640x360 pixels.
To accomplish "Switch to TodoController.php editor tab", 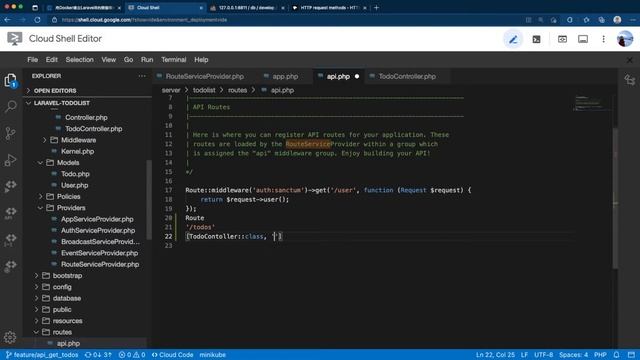I will click(x=407, y=76).
